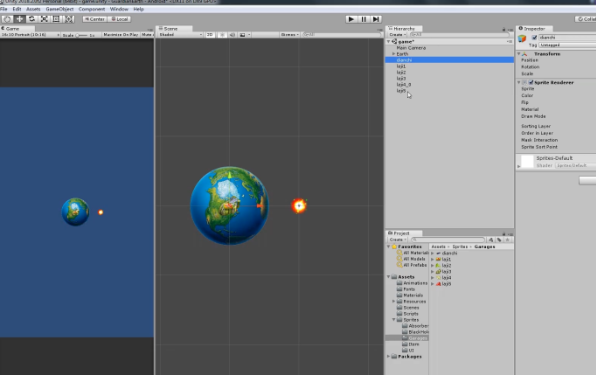Collapse the Sprites folder in the Project tree
596x375 pixels.
(x=393, y=320)
